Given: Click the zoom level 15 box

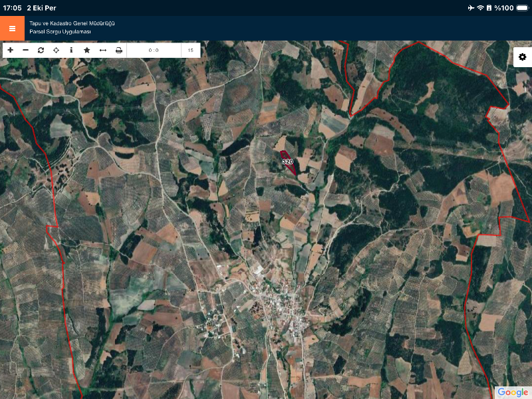Looking at the screenshot, I should [191, 50].
